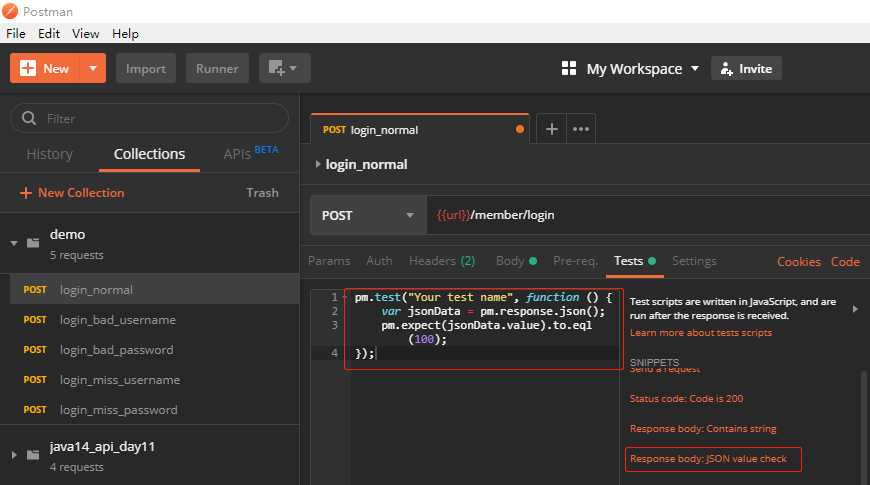Open the File menu
Viewport: 870px width, 485px height.
click(x=16, y=33)
